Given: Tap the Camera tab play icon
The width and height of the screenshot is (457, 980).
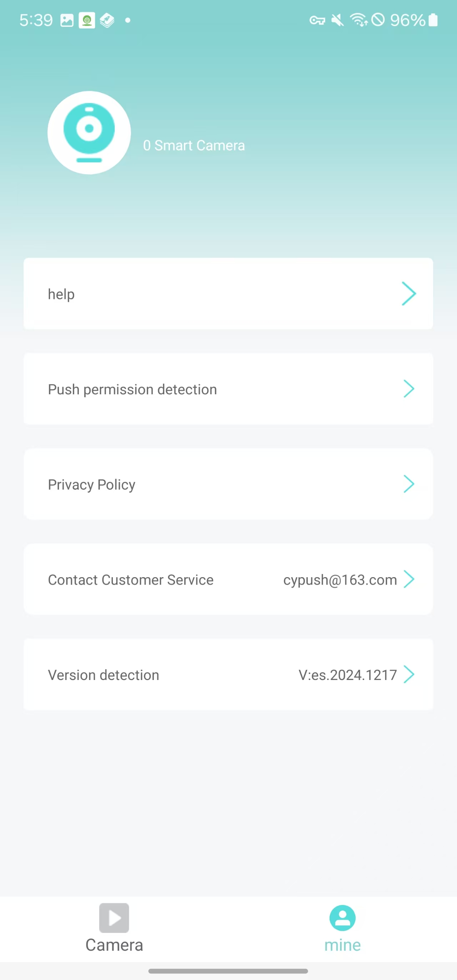Looking at the screenshot, I should pos(114,917).
